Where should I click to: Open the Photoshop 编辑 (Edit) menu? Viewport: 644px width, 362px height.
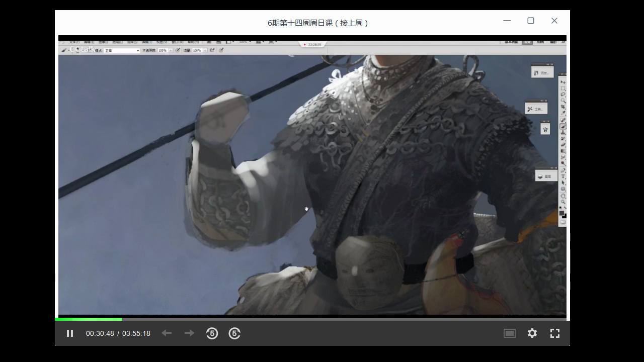point(89,42)
